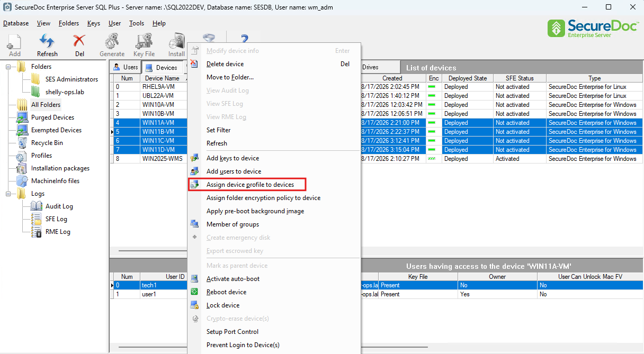Open the View menu
The height and width of the screenshot is (354, 644).
[x=43, y=23]
